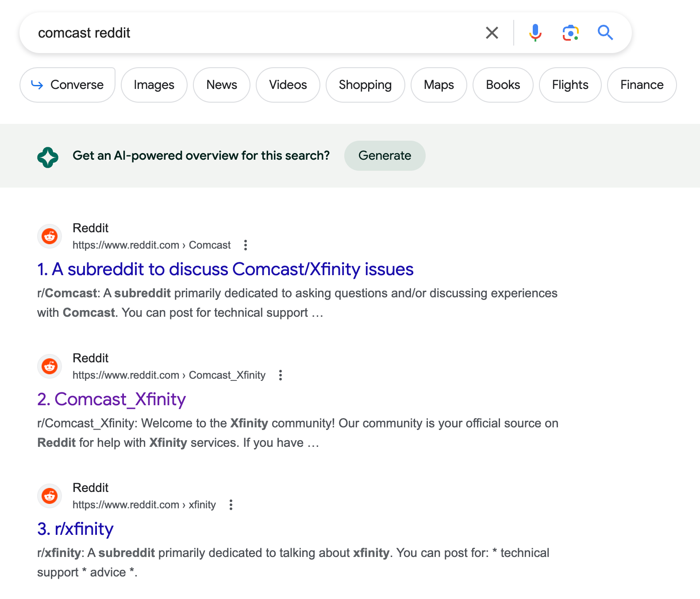This screenshot has width=700, height=599.
Task: Open the r/xfinity result link
Action: tap(76, 529)
